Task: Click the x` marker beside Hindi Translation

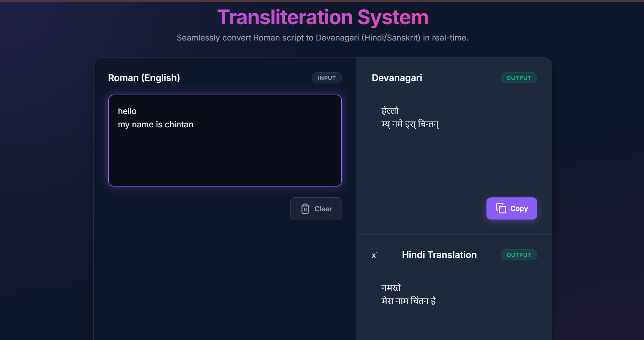Action: 375,255
